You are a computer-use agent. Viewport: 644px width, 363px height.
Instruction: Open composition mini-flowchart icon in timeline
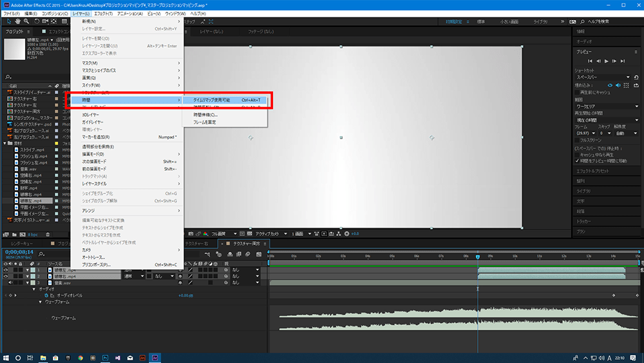point(207,255)
